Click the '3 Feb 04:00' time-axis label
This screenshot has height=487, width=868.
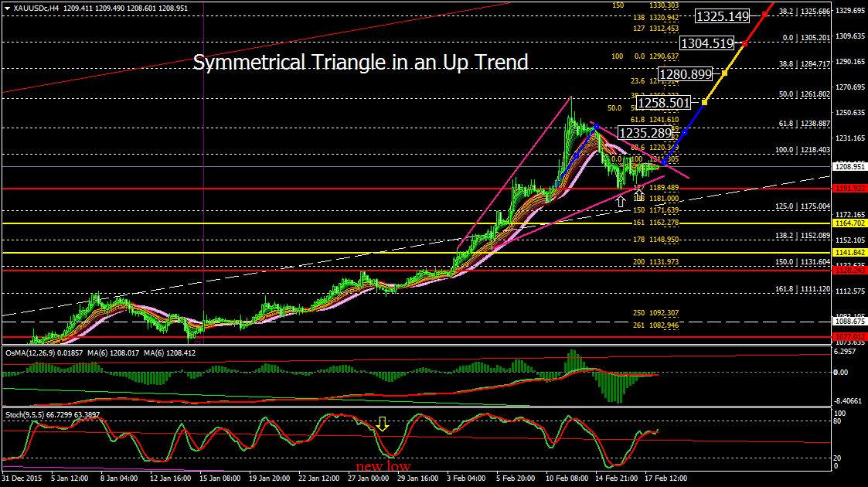coord(465,478)
